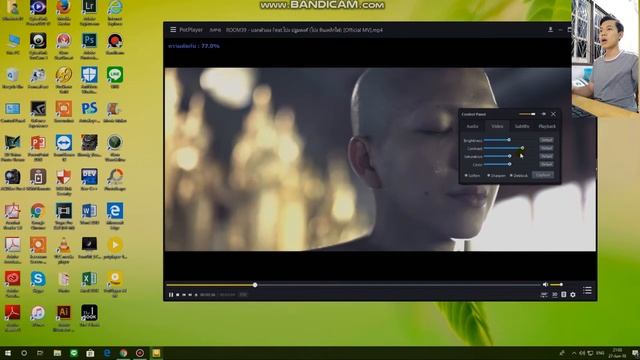Adjust the Contrast slider
Viewport: 640px width, 360px height.
[x=510, y=148]
